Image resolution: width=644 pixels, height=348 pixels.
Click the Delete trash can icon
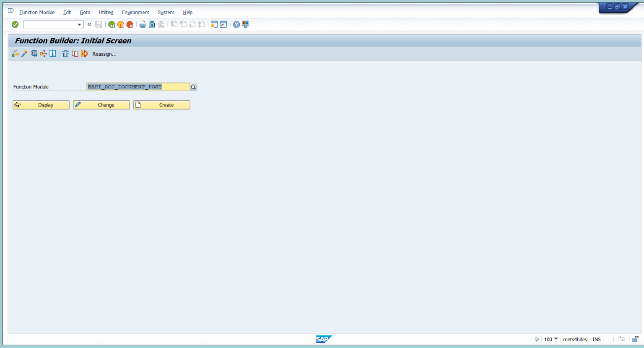click(x=66, y=54)
